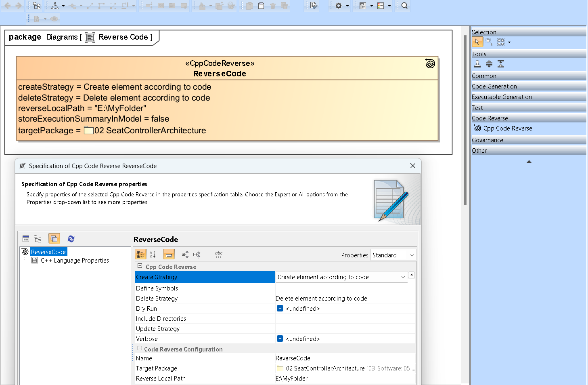This screenshot has height=385, width=588.
Task: Click the clipboard paste icon in toolbar
Action: point(261,6)
